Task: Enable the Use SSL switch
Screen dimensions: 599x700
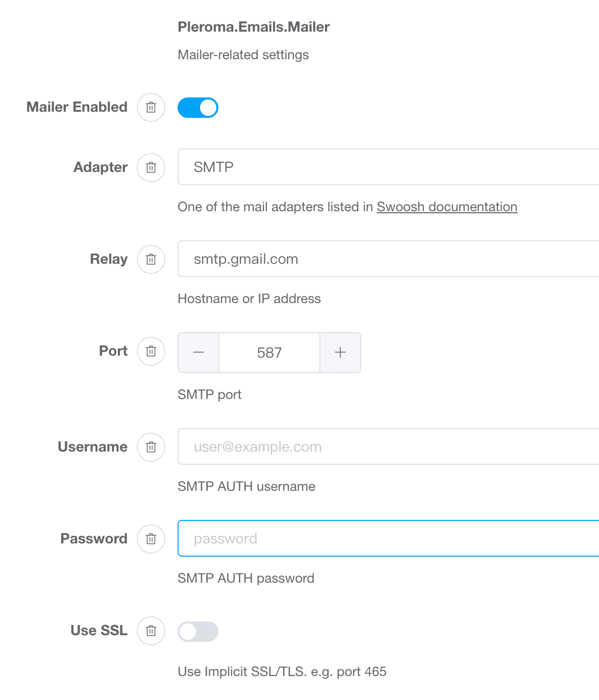Action: click(198, 632)
